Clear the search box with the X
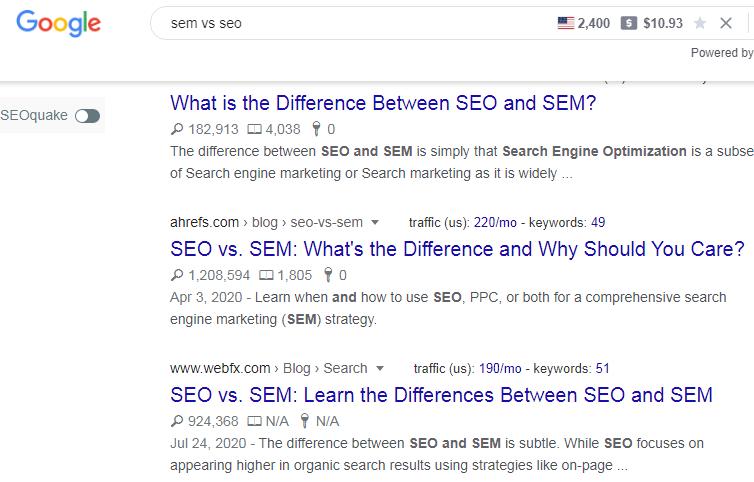 tap(727, 23)
